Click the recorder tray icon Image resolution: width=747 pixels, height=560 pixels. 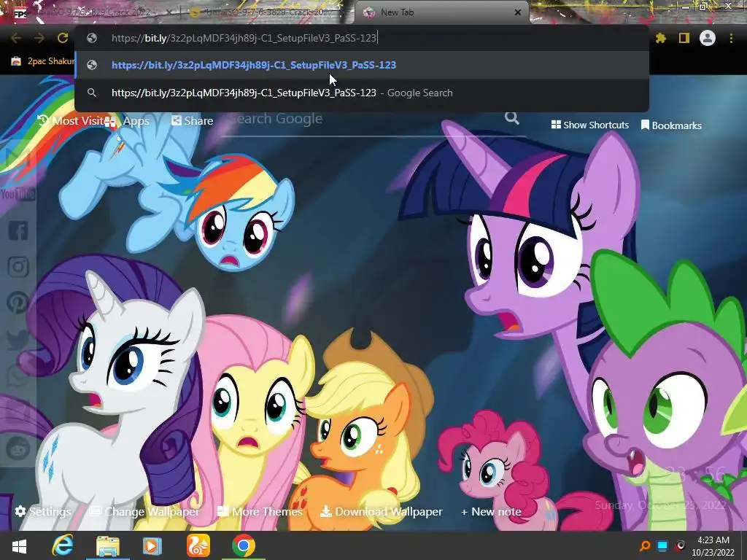(x=681, y=546)
